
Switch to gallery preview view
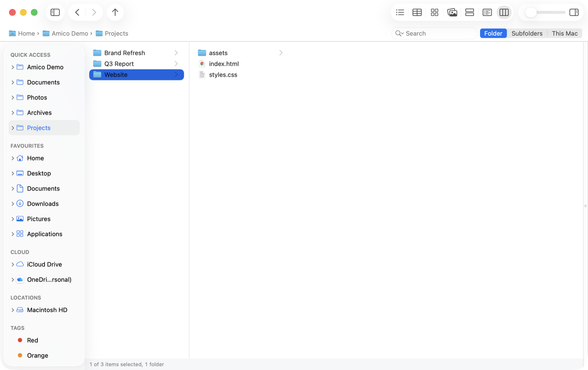pos(452,12)
